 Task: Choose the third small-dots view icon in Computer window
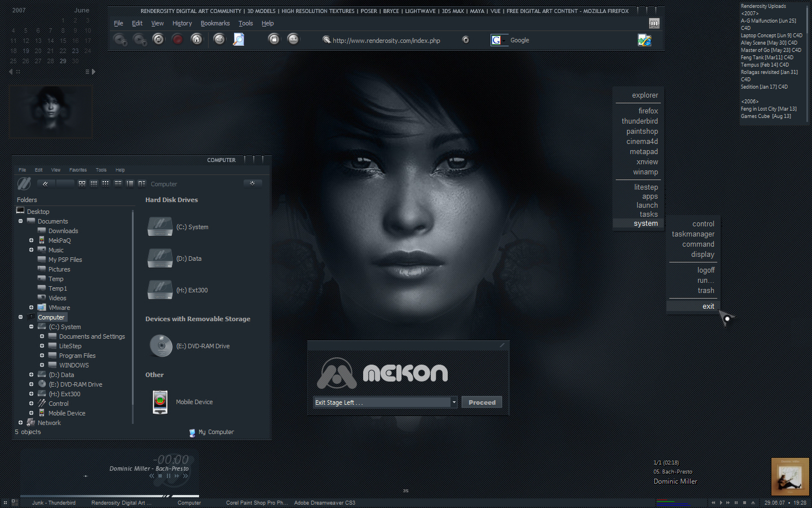click(x=105, y=183)
